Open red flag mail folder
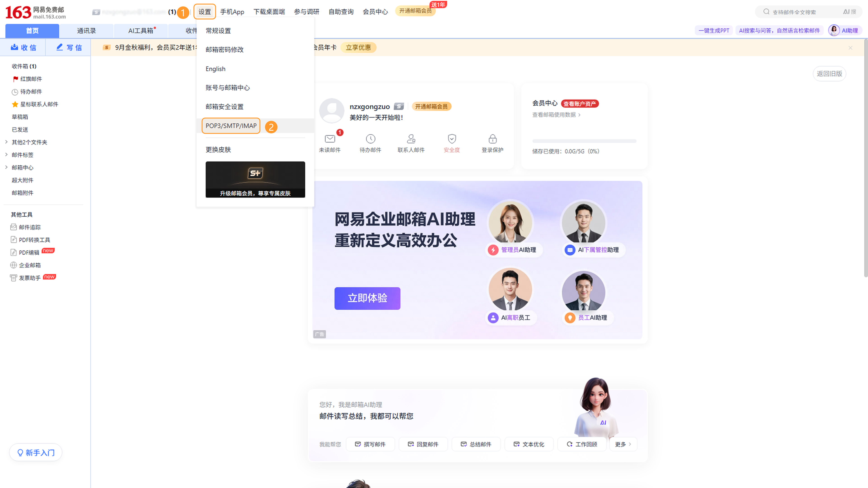Screen dimensions: 868x488 [31, 79]
